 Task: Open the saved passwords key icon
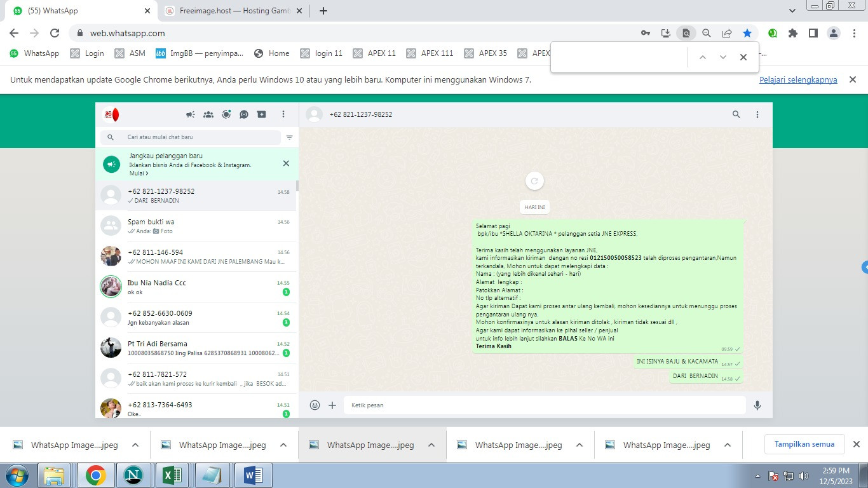click(646, 33)
